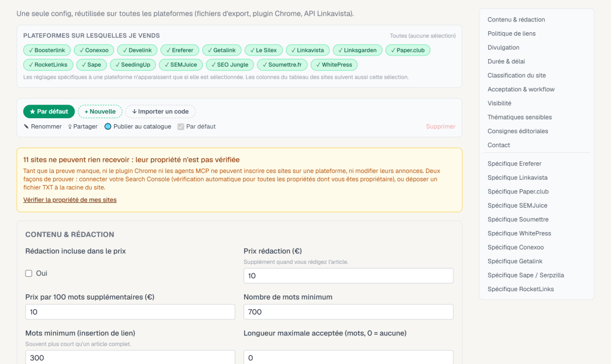This screenshot has width=611, height=364.
Task: Click the 11 sites ne peuvent rien recevoir heading
Action: (131, 160)
